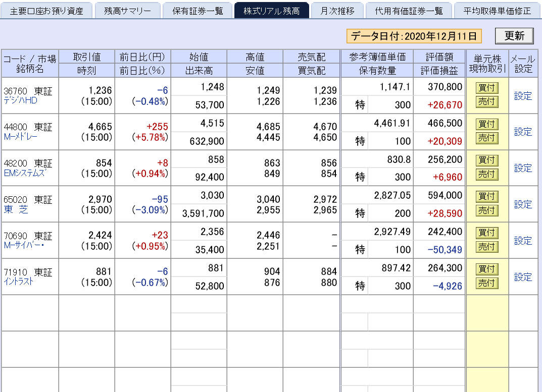Click the 評価損益 column header
Screen dimensions: 542x392
coord(439,71)
